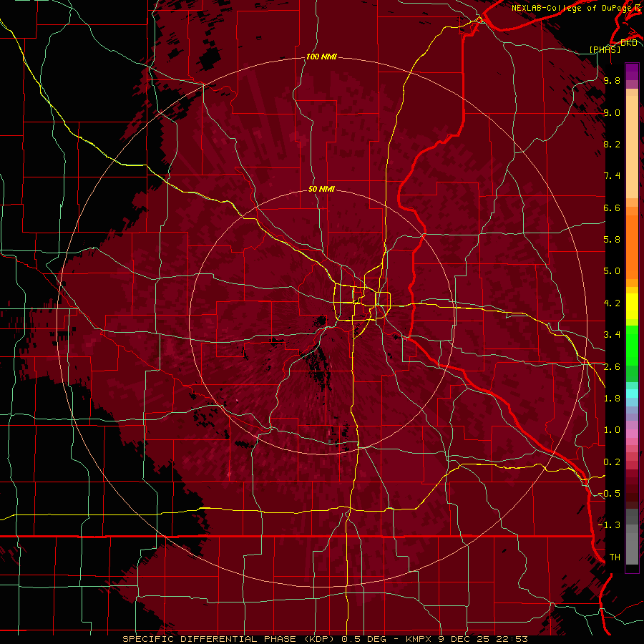644x644 pixels.
Task: Click the 6.6 legend value
Action: (612, 208)
